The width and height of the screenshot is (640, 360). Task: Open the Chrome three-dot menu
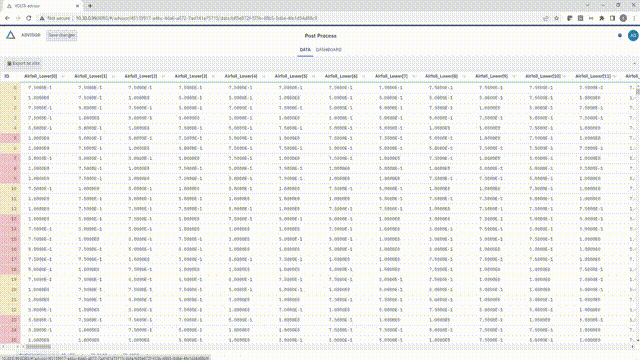[x=634, y=18]
